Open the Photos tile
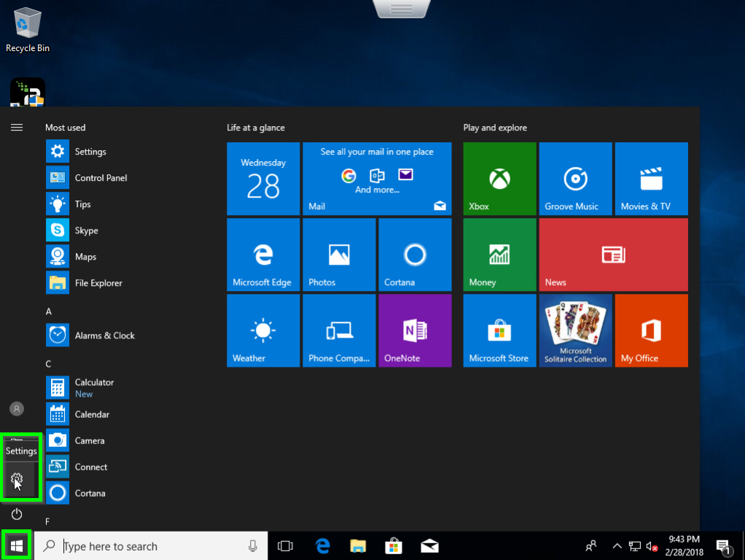 click(339, 254)
